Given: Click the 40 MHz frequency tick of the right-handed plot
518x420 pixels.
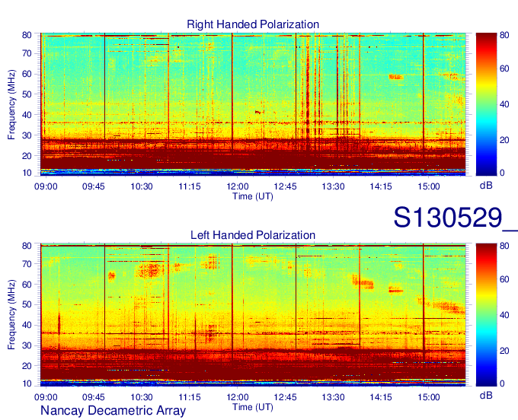Looking at the screenshot, I should pos(27,115).
